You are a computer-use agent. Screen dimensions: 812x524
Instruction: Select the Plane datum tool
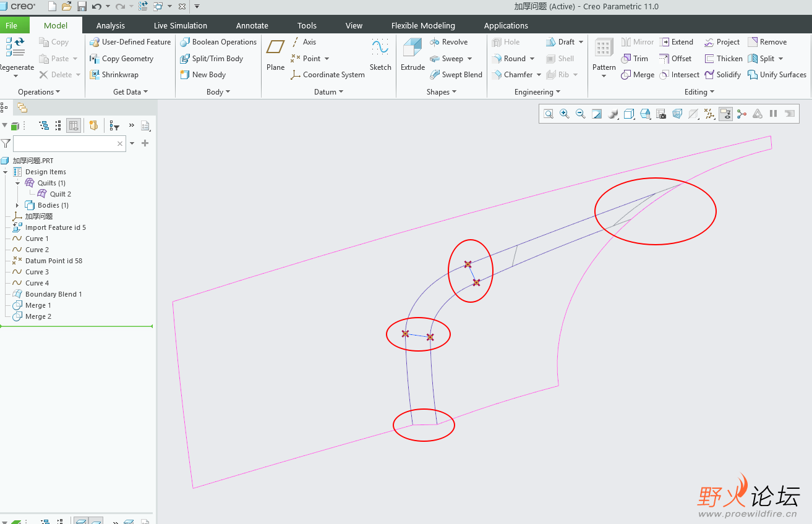(275, 54)
